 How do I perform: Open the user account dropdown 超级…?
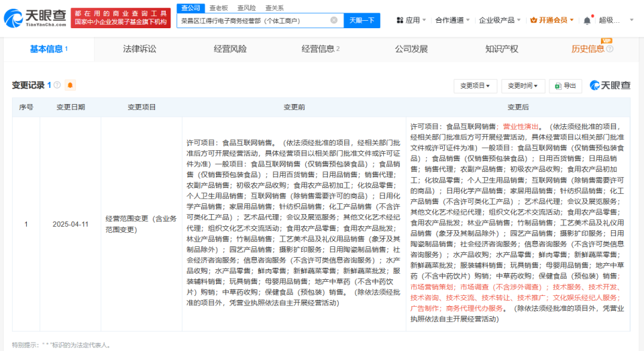coord(613,20)
